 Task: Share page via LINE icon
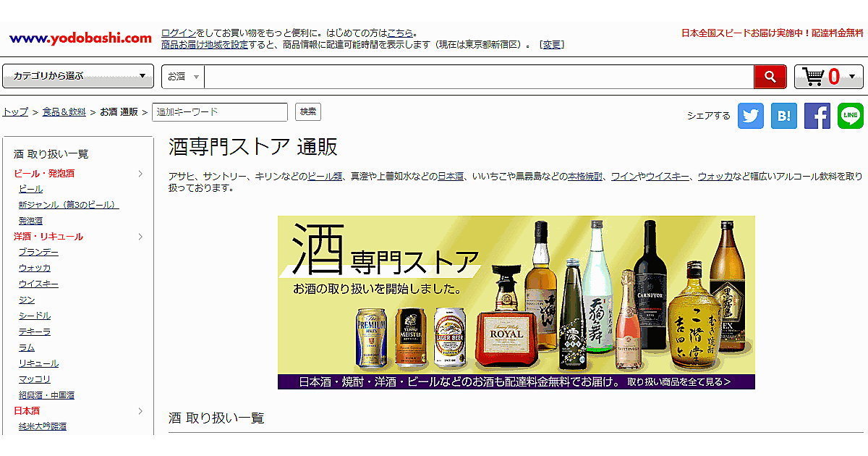pyautogui.click(x=850, y=116)
